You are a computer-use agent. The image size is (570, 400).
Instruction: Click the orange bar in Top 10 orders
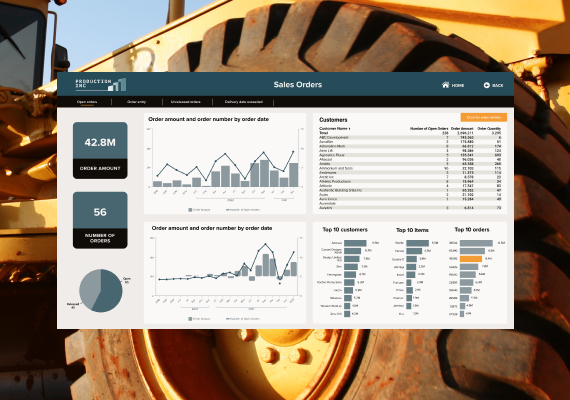[471, 259]
